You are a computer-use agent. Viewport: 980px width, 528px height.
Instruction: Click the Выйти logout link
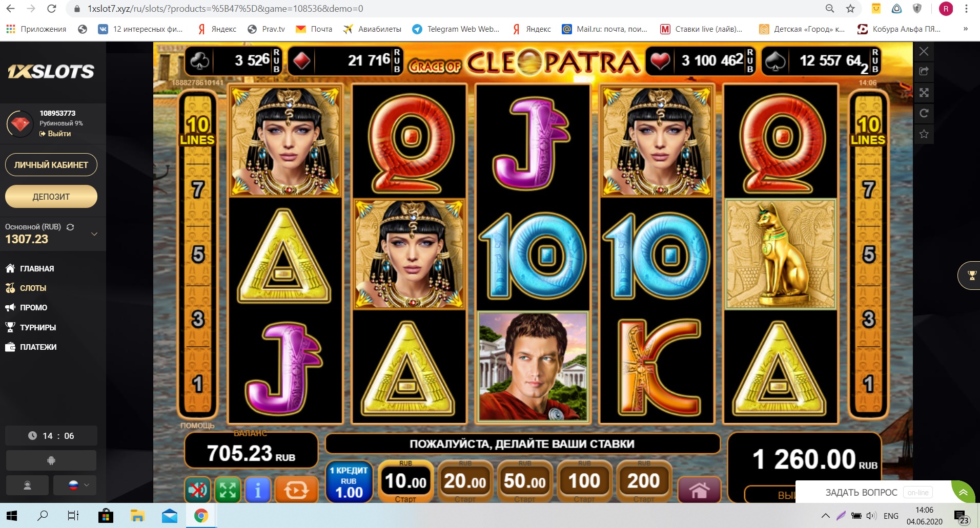pos(55,134)
